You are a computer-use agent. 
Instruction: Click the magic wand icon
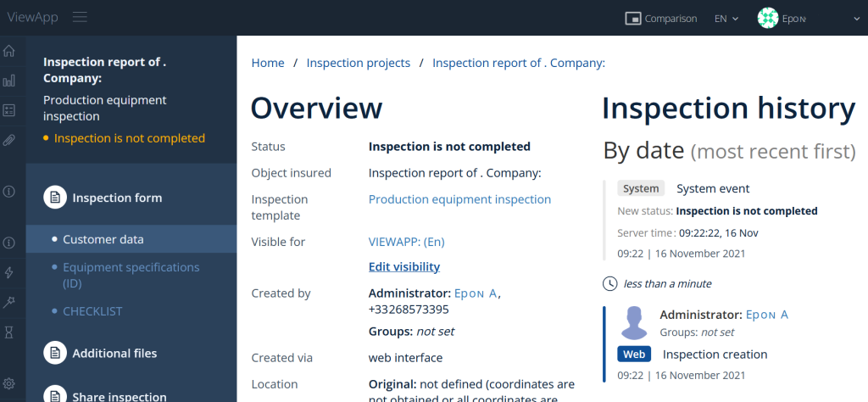(x=8, y=302)
